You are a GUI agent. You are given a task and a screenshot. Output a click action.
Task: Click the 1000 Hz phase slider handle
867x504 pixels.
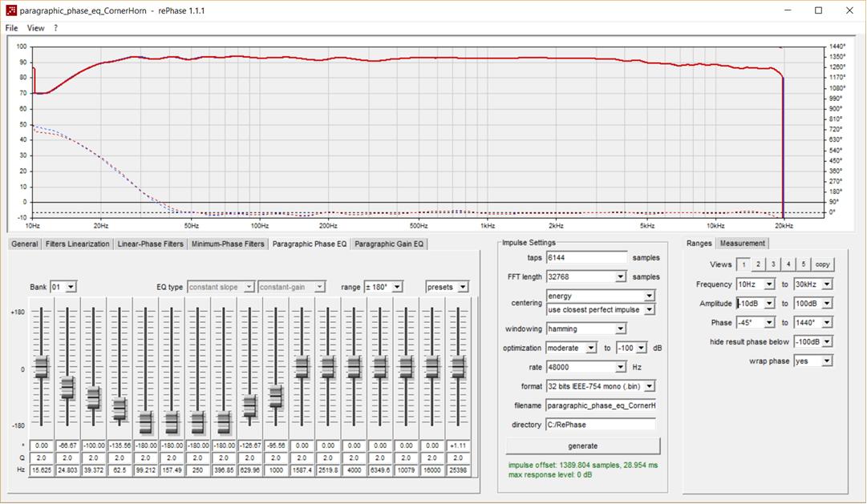pyautogui.click(x=276, y=397)
